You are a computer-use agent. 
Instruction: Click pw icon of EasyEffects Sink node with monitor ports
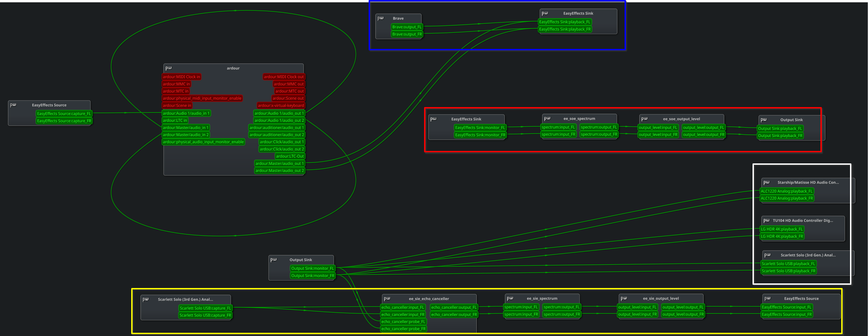tap(433, 119)
